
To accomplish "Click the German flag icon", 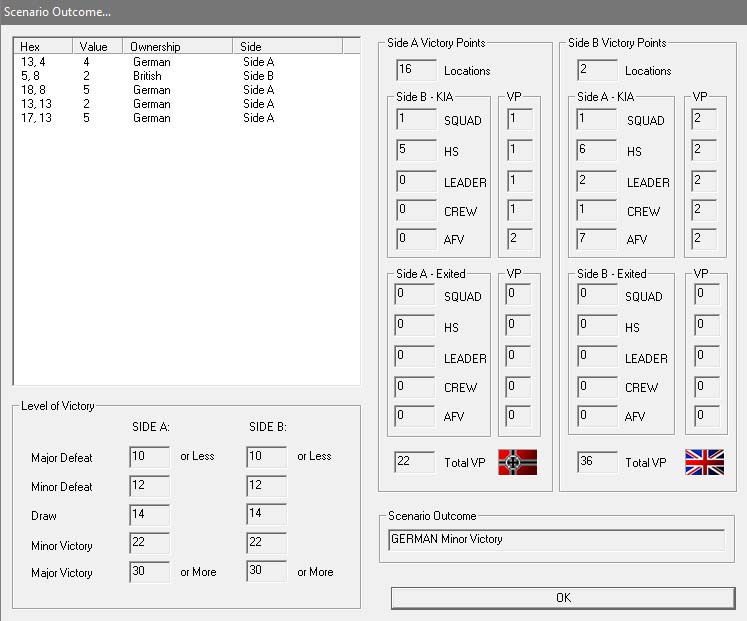I will [517, 462].
